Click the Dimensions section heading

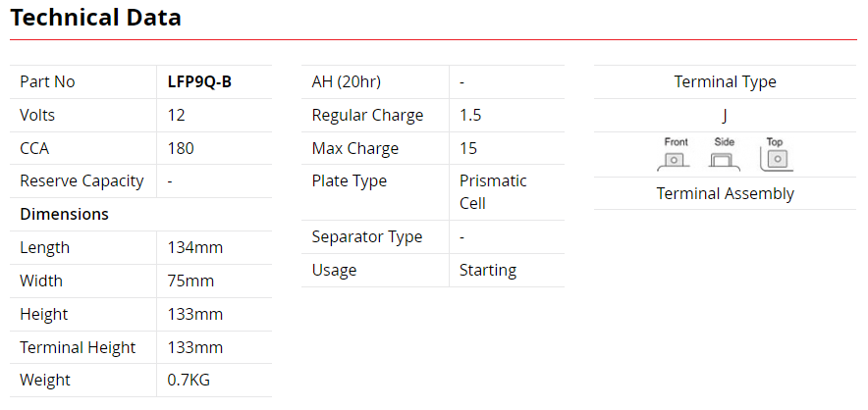[64, 214]
